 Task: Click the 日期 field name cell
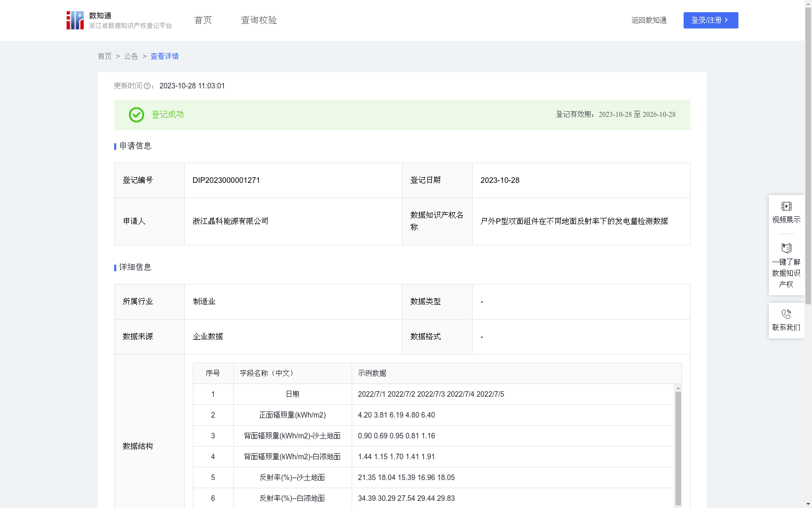tap(292, 394)
